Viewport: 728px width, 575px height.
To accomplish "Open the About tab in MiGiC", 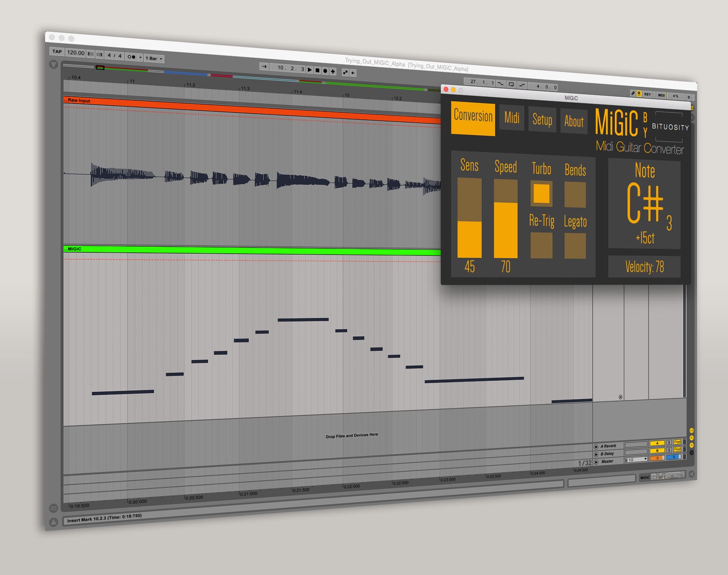I will 574,121.
